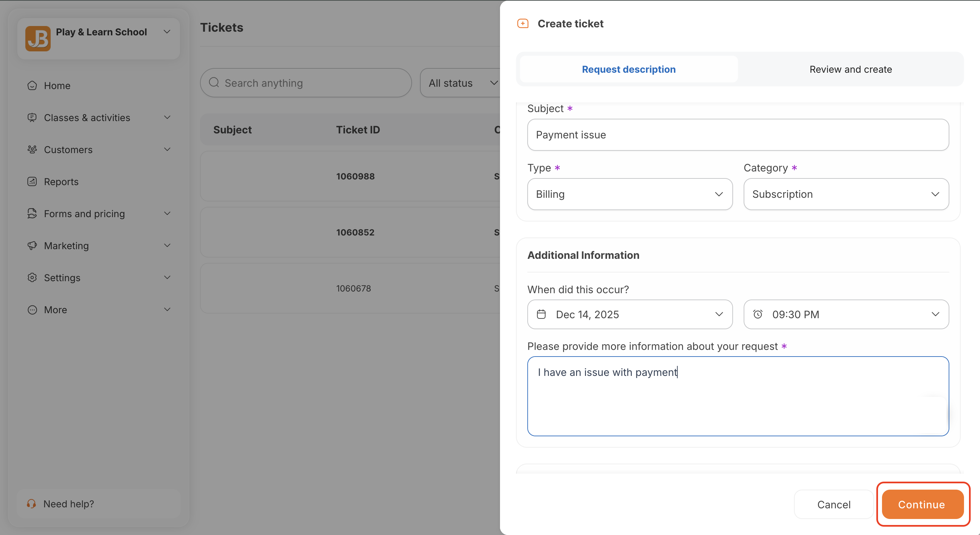This screenshot has height=535, width=980.
Task: Click the calendar icon in date field
Action: [x=541, y=314]
